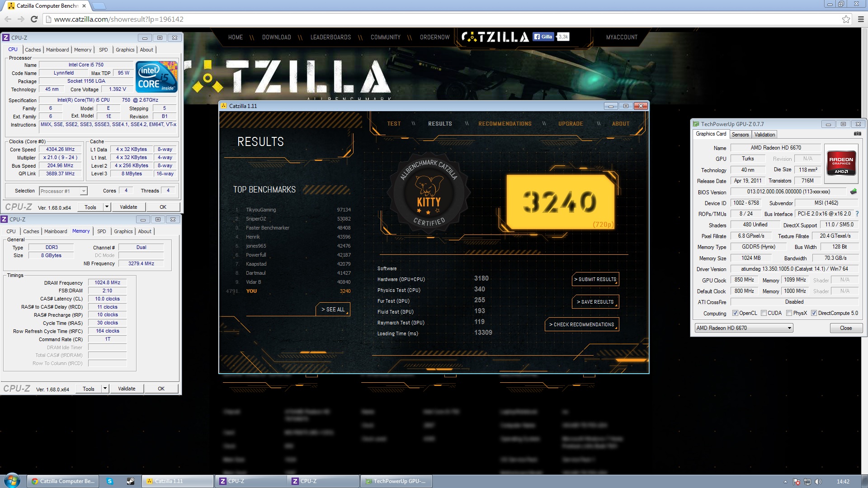Click the taskbar clock 14:42
868x488 pixels.
[843, 482]
